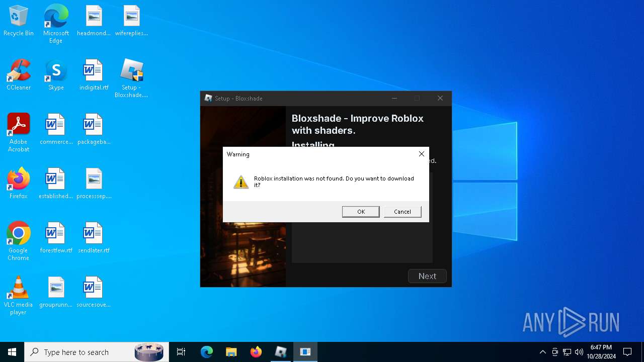Select the wifereplies image file on the desktop

[131, 21]
